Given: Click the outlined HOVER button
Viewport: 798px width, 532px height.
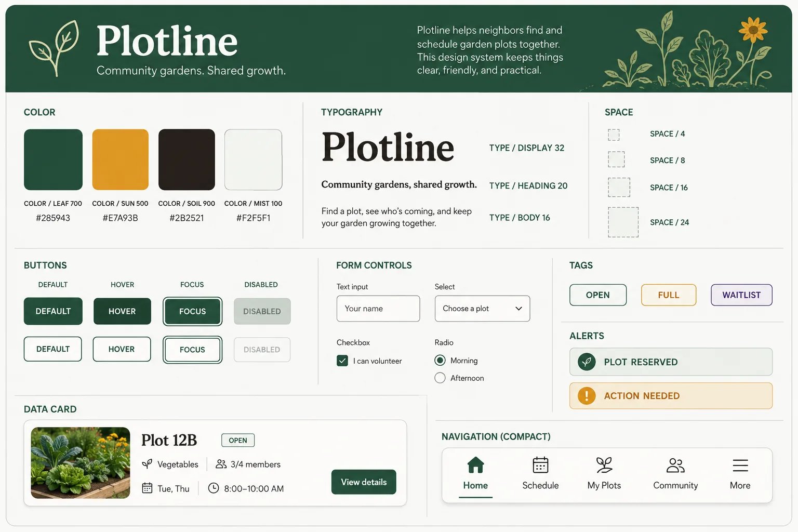Looking at the screenshot, I should pos(122,349).
